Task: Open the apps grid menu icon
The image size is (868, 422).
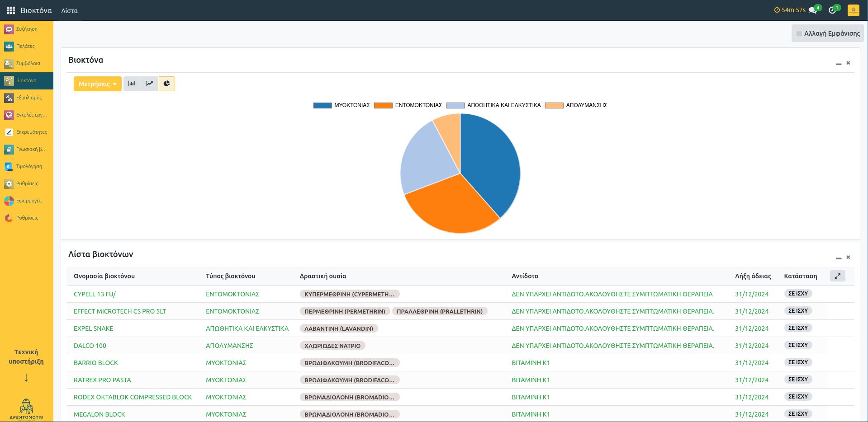Action: (x=11, y=10)
